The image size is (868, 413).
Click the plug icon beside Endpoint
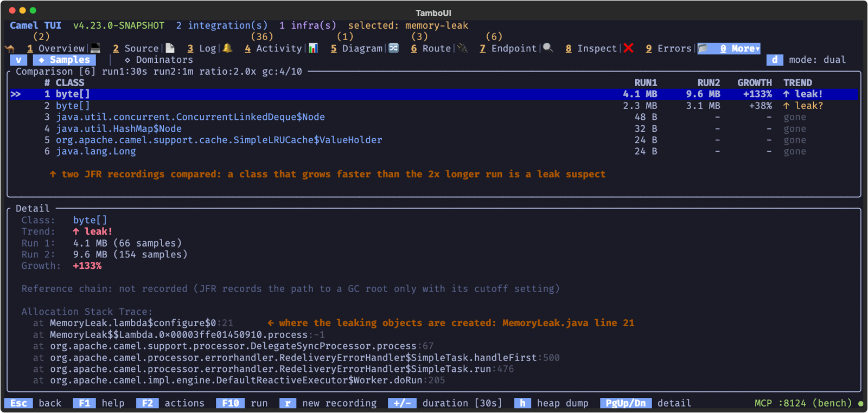462,48
